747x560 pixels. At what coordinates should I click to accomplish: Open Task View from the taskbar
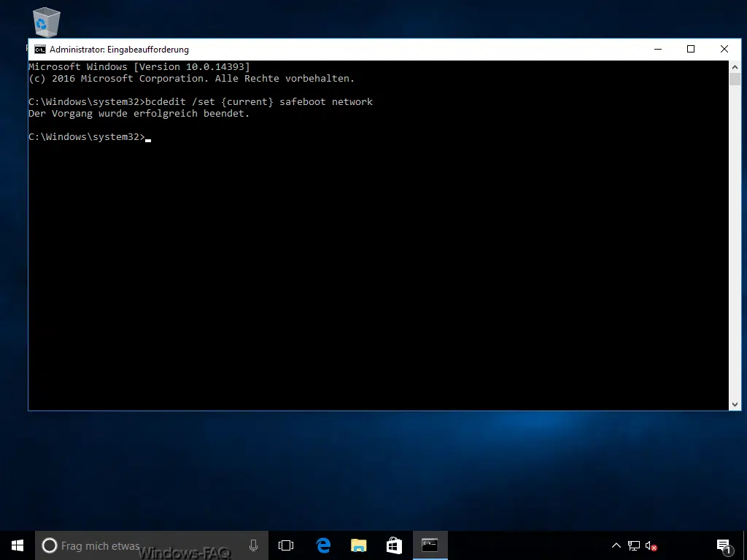coord(286,545)
